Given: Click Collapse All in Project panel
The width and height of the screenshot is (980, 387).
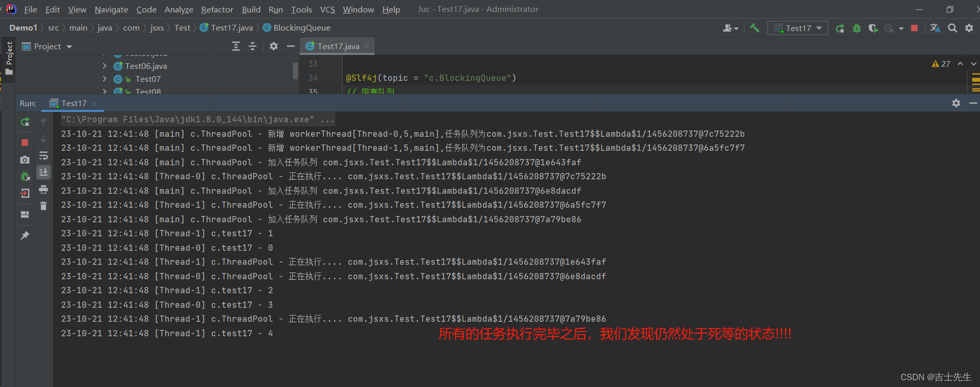Looking at the screenshot, I should 253,46.
